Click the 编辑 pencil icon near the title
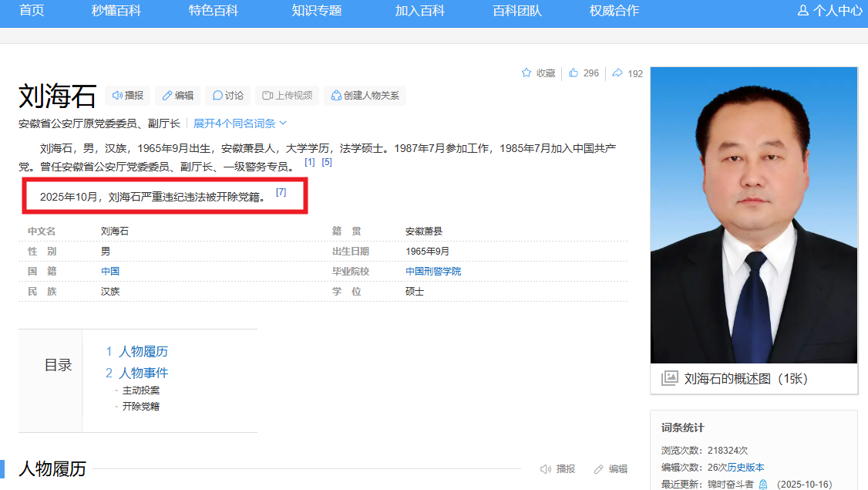 (x=168, y=96)
